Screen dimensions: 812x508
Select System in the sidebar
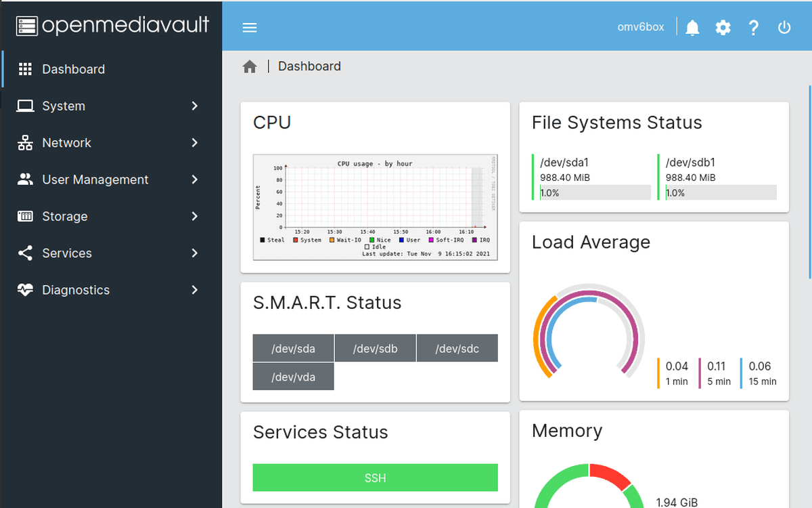[111, 106]
